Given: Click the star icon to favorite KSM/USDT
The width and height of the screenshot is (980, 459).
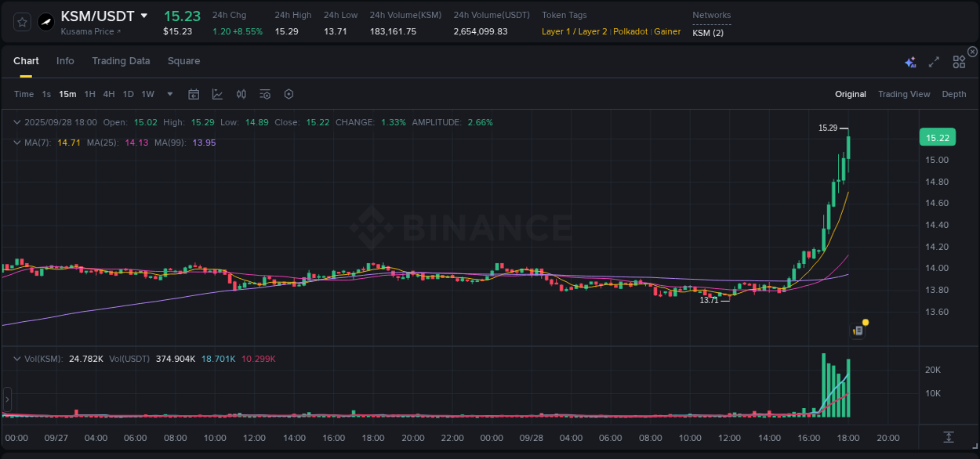Looking at the screenshot, I should tap(21, 21).
